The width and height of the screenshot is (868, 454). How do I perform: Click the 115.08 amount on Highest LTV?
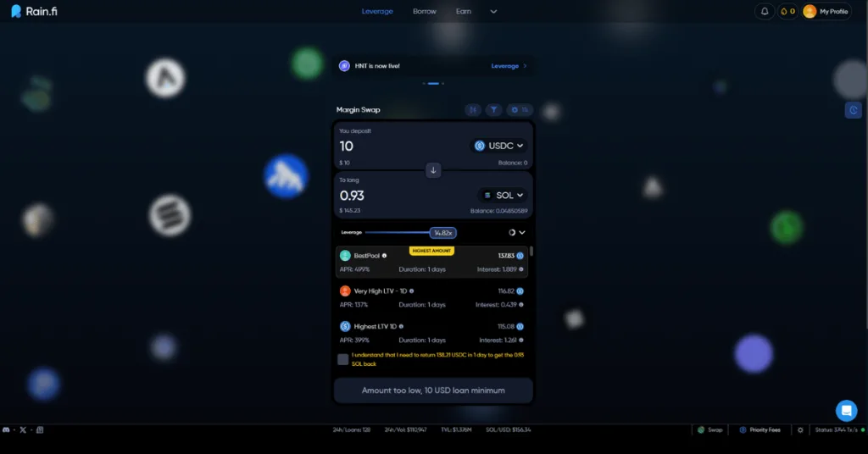click(x=506, y=326)
